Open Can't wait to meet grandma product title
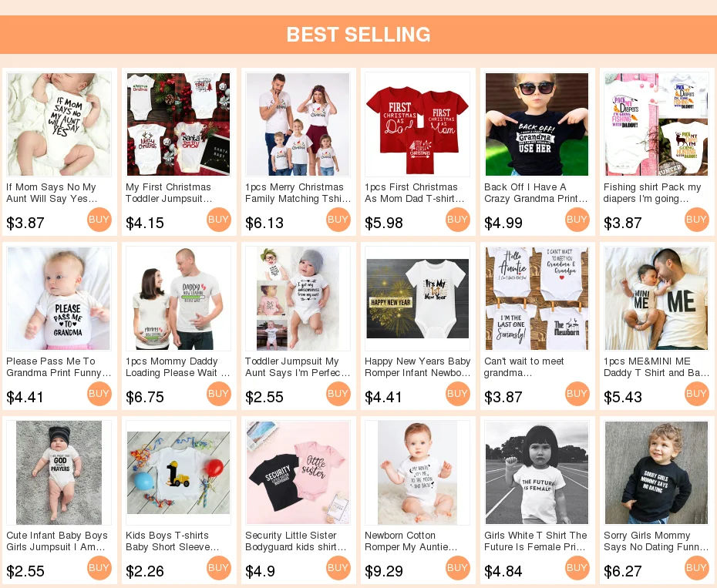The width and height of the screenshot is (717, 588). pyautogui.click(x=524, y=367)
